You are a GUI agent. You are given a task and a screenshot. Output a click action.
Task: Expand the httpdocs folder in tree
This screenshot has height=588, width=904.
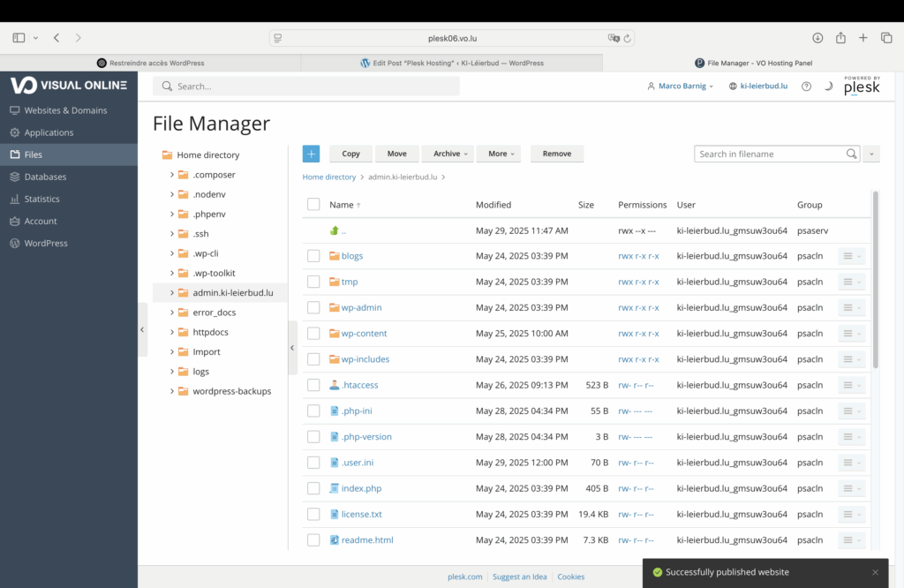[172, 332]
